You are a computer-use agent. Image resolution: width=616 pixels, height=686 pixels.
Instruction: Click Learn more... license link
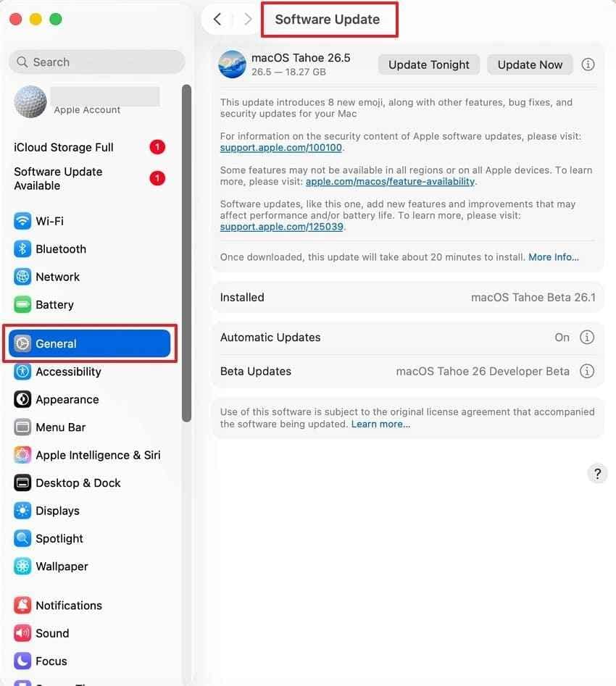(x=380, y=424)
